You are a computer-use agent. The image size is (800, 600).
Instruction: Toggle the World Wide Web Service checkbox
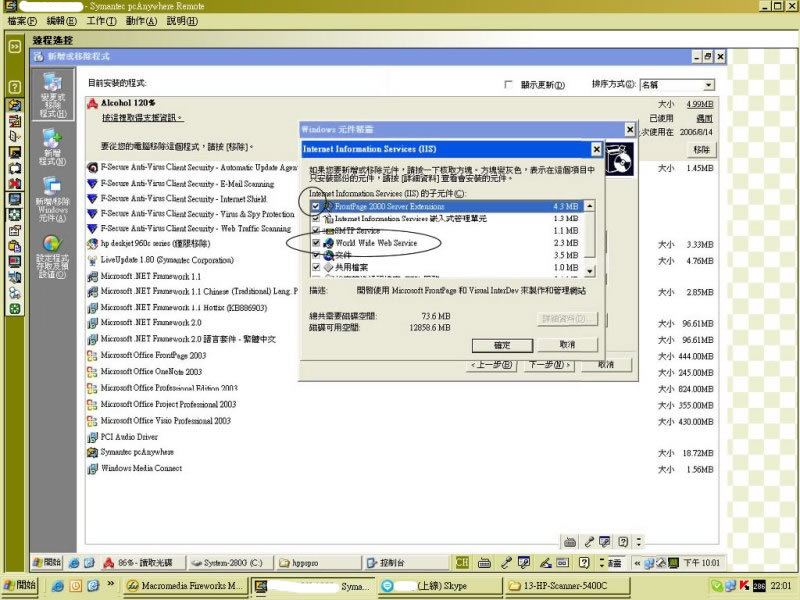pyautogui.click(x=316, y=243)
